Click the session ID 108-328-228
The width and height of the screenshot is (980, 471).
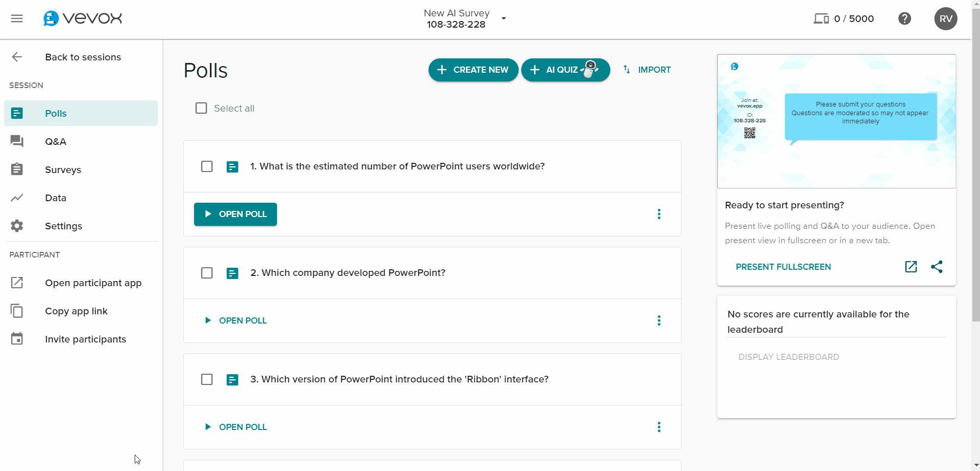[x=456, y=25]
